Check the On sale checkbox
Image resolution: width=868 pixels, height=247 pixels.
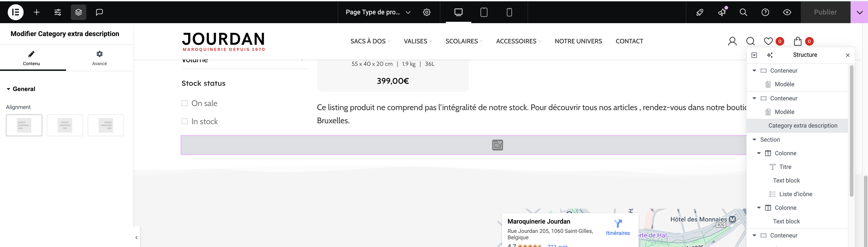point(185,103)
